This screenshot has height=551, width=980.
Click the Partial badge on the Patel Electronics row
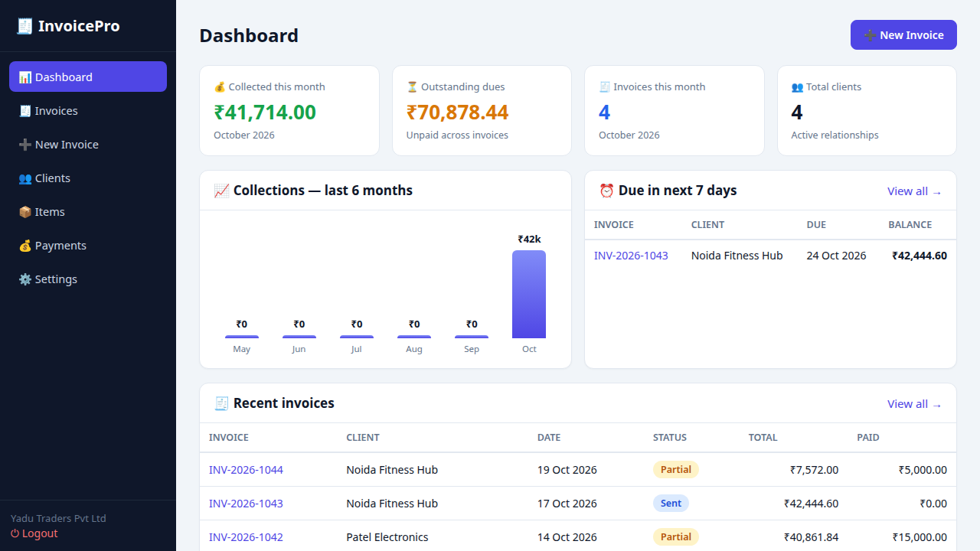click(675, 537)
